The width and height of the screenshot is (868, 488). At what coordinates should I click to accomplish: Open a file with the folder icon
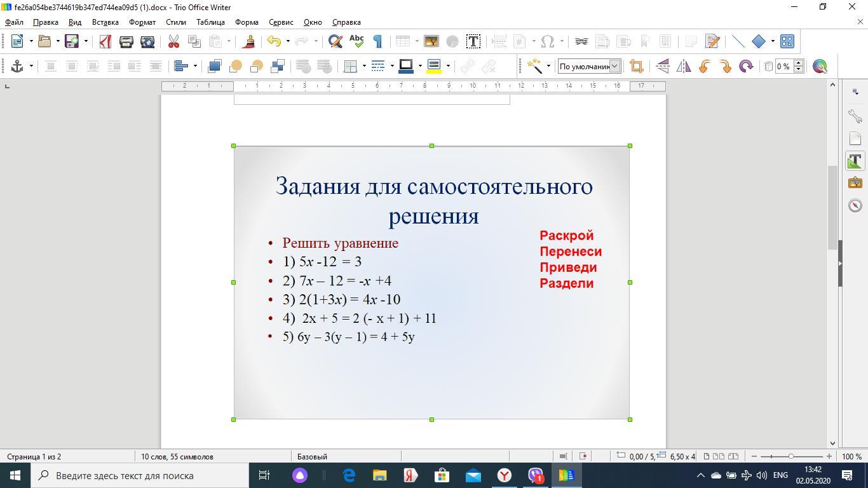44,41
